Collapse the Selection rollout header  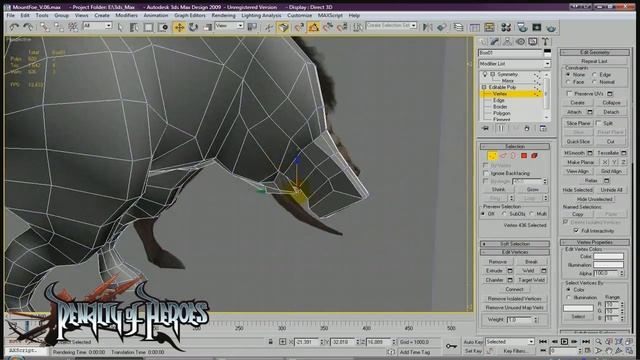pos(515,146)
